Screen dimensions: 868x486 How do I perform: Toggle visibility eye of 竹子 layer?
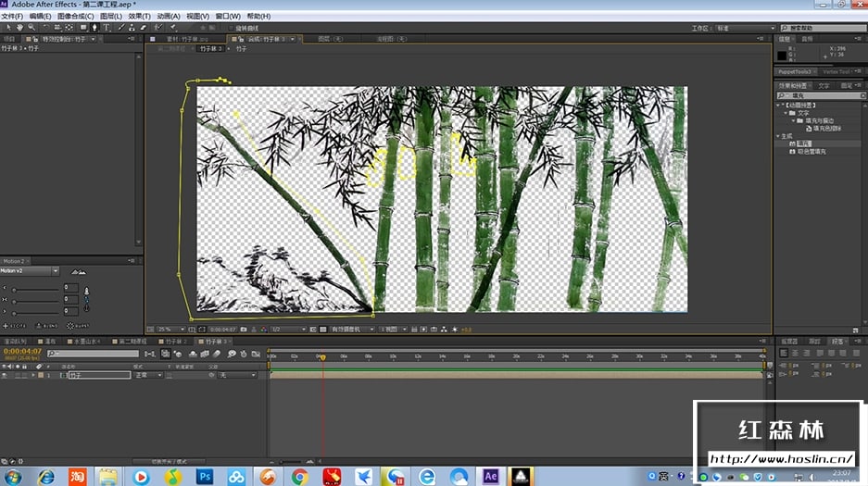[5, 375]
